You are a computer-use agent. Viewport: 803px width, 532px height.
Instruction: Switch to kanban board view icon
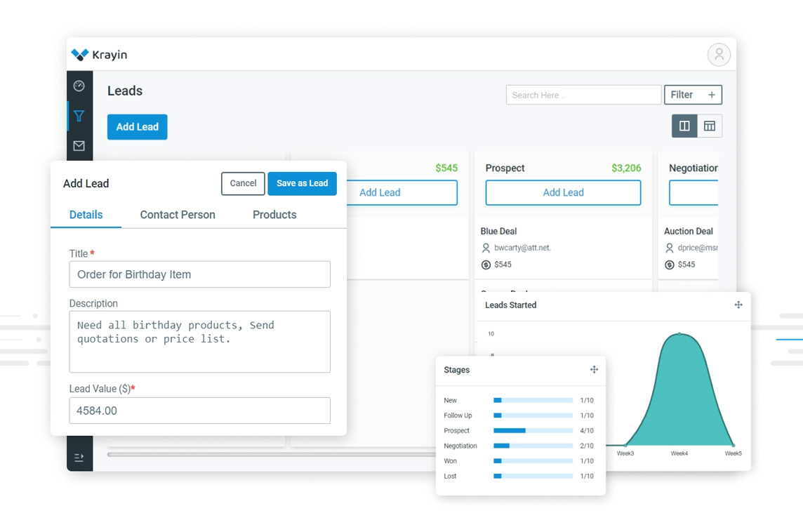coord(684,126)
